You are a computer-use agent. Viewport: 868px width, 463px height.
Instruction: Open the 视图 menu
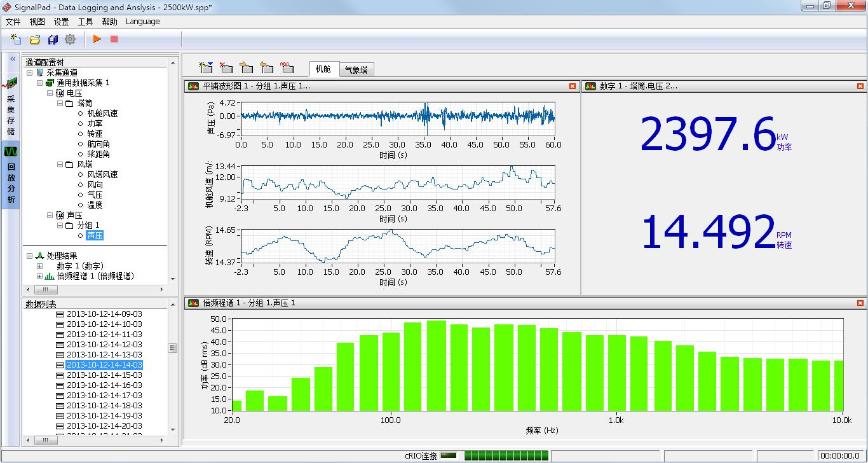point(37,22)
